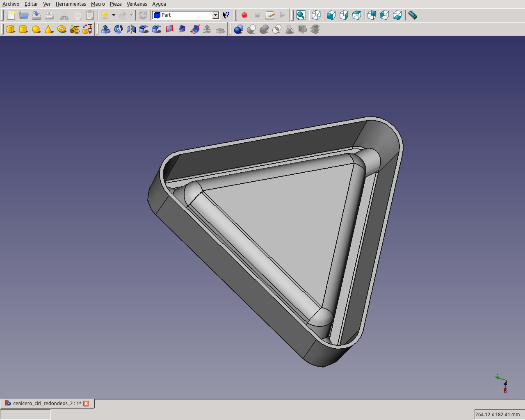The height and width of the screenshot is (420, 525).
Task: Open the Macro menu
Action: [x=98, y=4]
